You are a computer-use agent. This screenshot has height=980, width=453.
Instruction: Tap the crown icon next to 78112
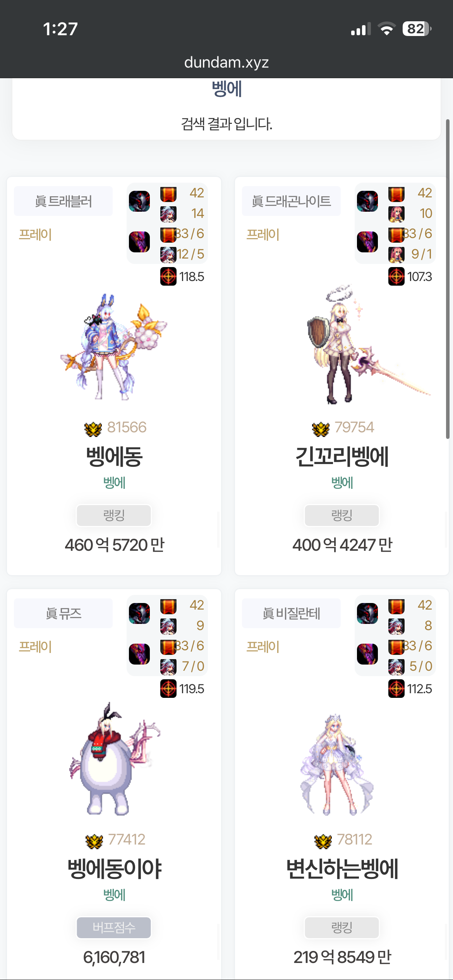click(x=323, y=841)
